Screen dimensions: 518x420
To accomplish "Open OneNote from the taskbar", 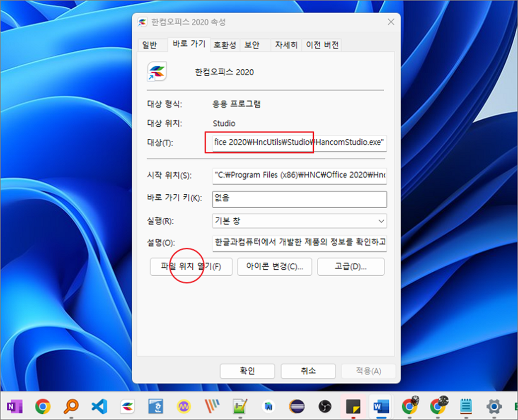I will click(15, 406).
